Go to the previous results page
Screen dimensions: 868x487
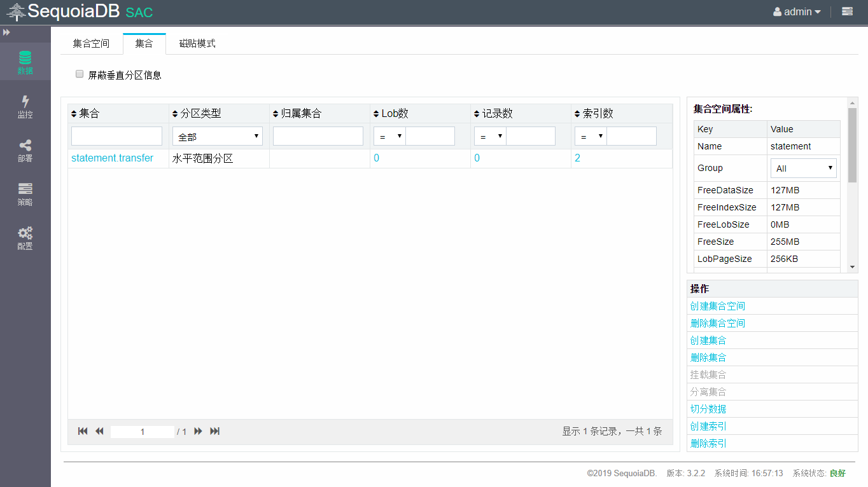99,431
